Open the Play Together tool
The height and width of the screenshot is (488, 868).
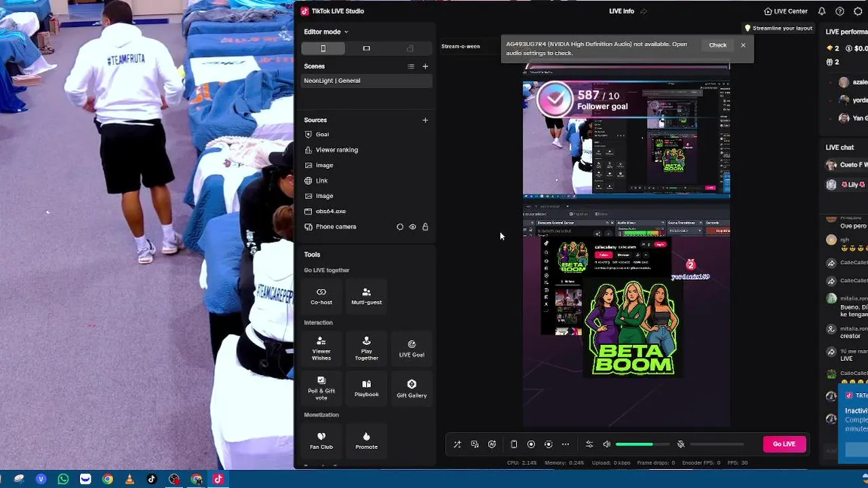[x=366, y=348]
